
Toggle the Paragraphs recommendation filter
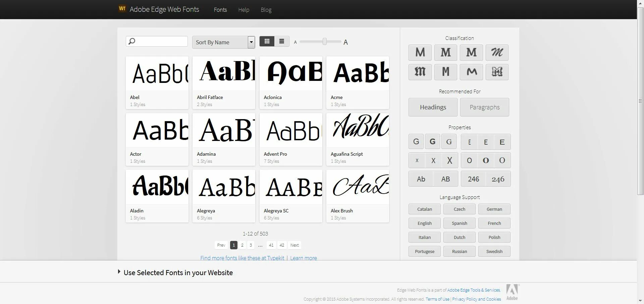point(485,107)
